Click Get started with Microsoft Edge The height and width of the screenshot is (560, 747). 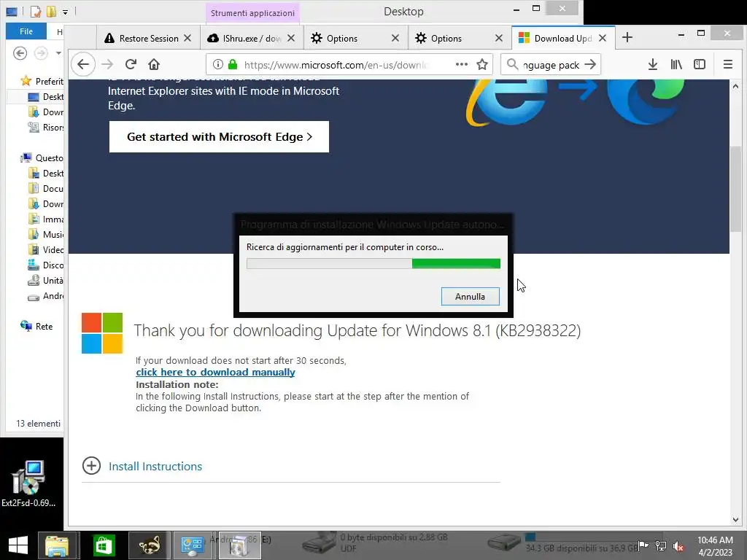pyautogui.click(x=219, y=136)
